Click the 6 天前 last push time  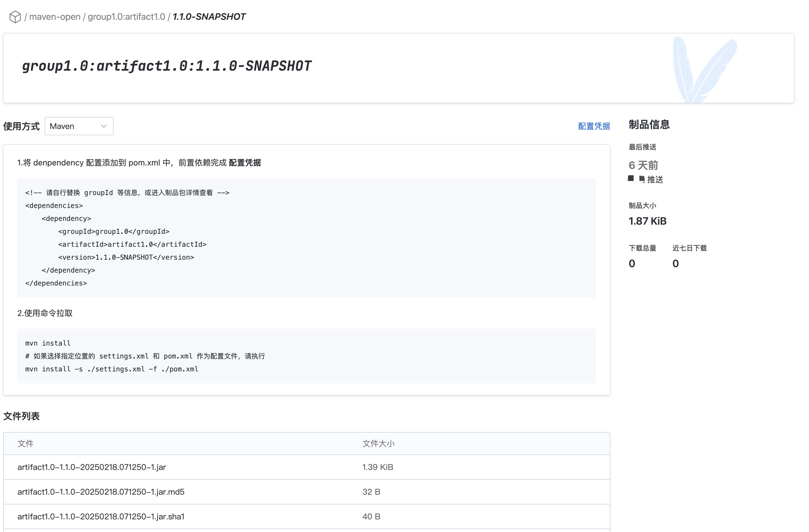(x=643, y=165)
